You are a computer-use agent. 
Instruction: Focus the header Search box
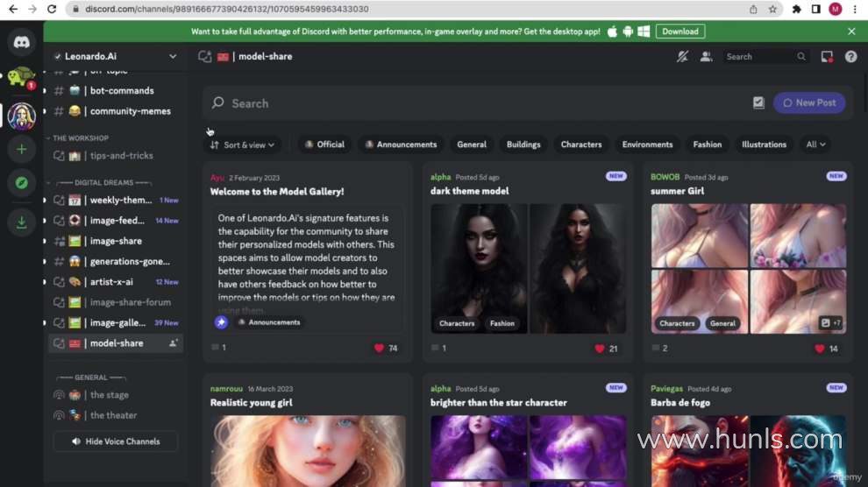coord(765,56)
